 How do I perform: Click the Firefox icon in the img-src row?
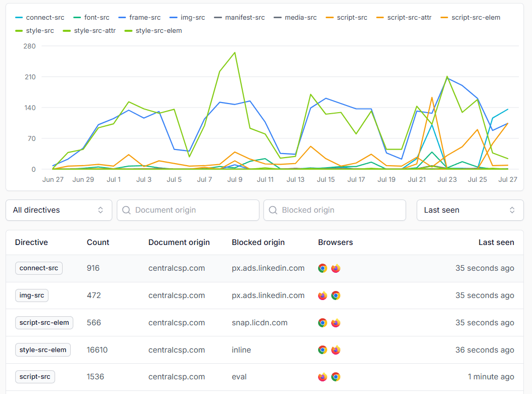coord(323,295)
